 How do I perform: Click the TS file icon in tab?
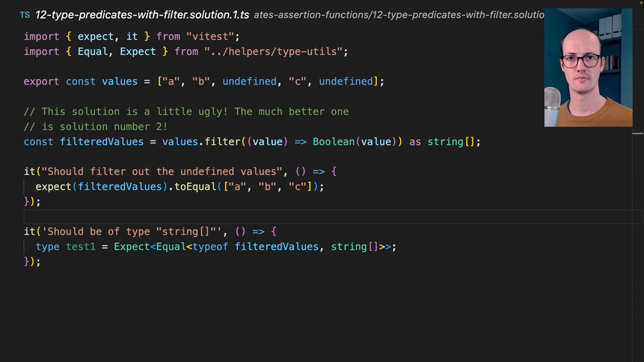(24, 15)
